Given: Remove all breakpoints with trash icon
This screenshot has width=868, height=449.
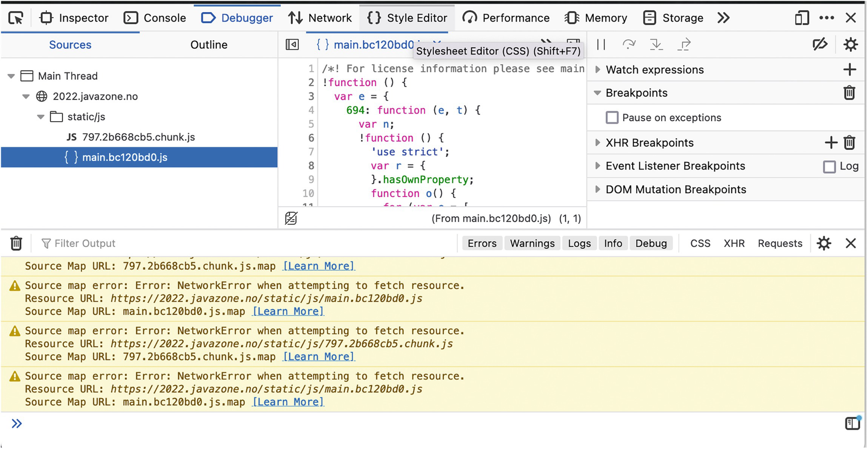Looking at the screenshot, I should (849, 93).
